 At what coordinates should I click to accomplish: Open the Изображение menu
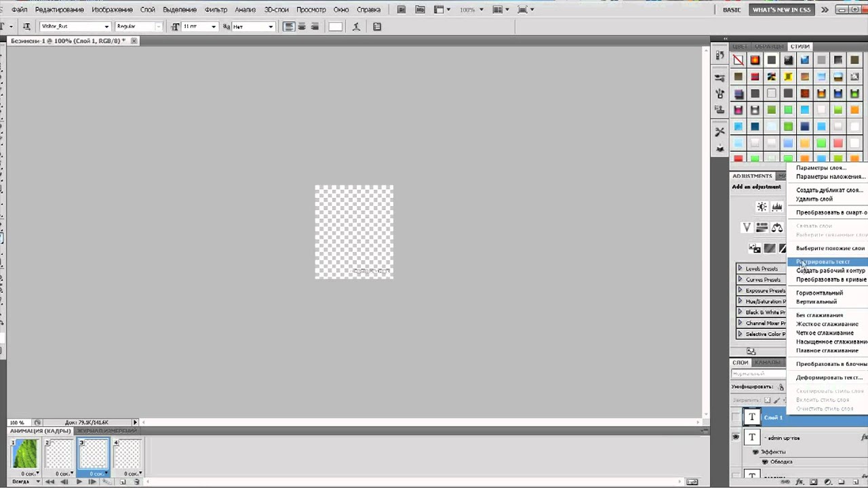[113, 10]
